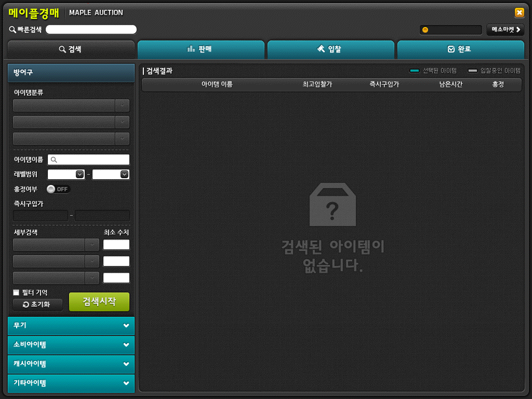Expand the 캐시아이템 category
Viewport: 532px width, 399px height.
[71, 364]
